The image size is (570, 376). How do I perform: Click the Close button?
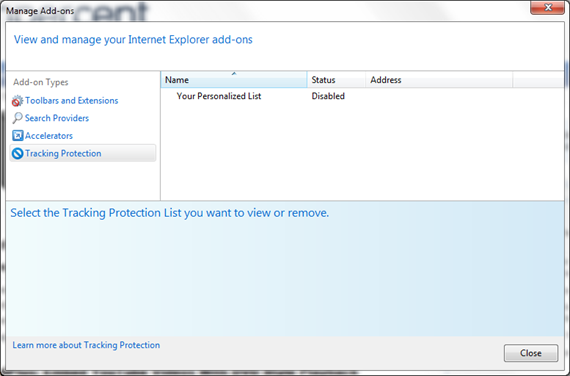pos(531,353)
